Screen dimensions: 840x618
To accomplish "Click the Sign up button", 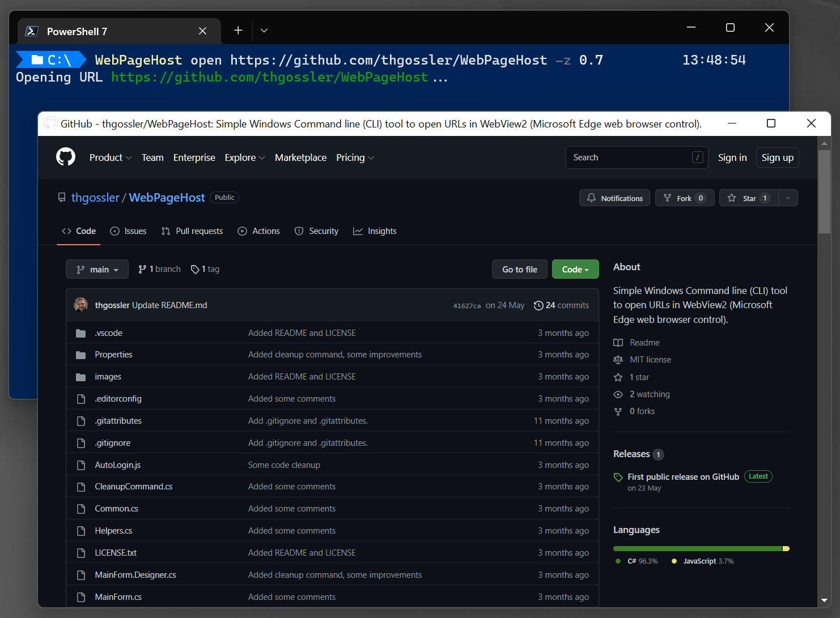I will click(x=778, y=157).
